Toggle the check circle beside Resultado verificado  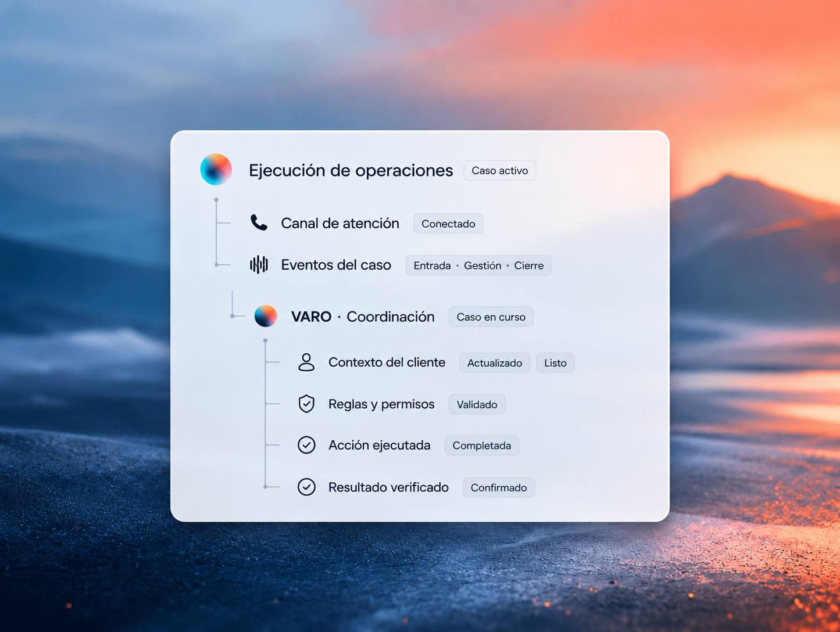click(x=306, y=487)
